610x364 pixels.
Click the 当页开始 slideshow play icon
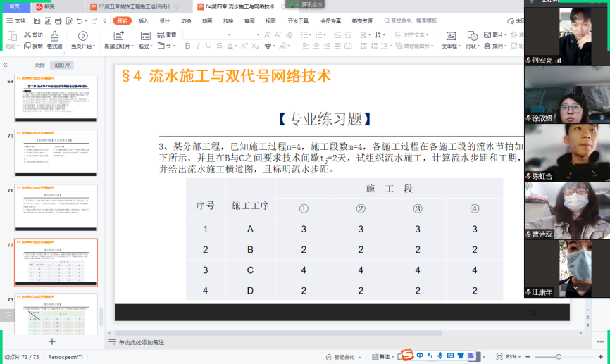tap(82, 35)
